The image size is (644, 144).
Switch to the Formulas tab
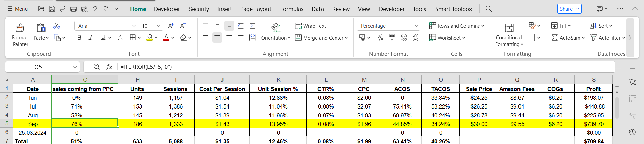292,9
